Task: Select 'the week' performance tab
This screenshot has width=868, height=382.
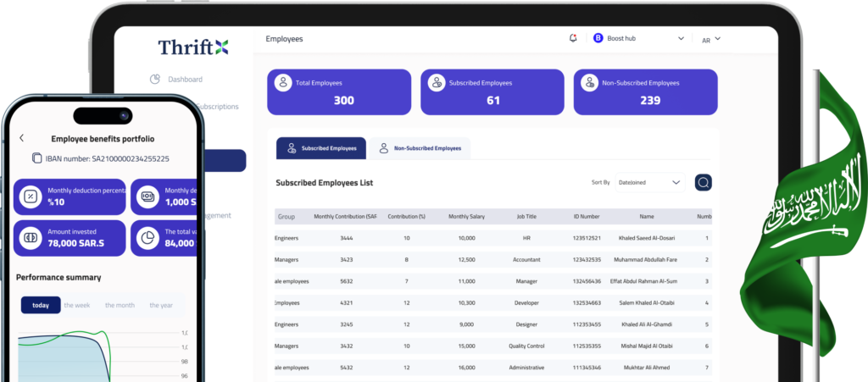Action: click(77, 305)
